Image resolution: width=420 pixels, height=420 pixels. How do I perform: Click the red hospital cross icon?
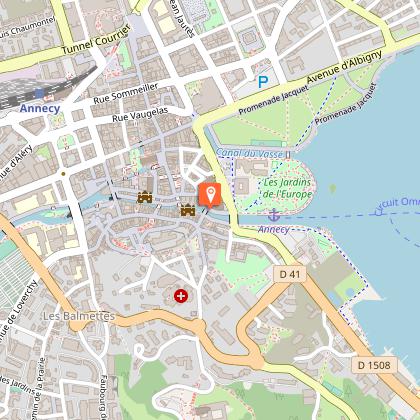point(181,296)
